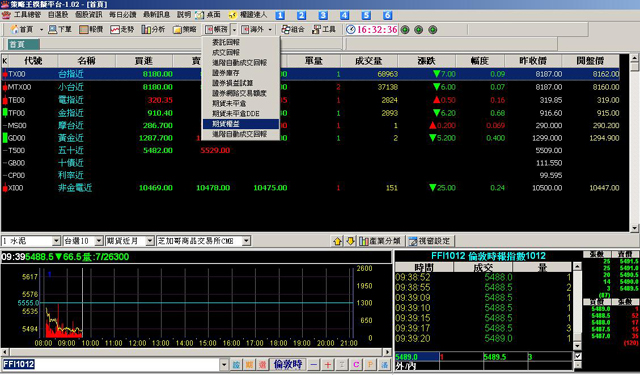This screenshot has width=640, height=375.
Task: Click the 首頁 home toolbar icon
Action: (x=22, y=29)
